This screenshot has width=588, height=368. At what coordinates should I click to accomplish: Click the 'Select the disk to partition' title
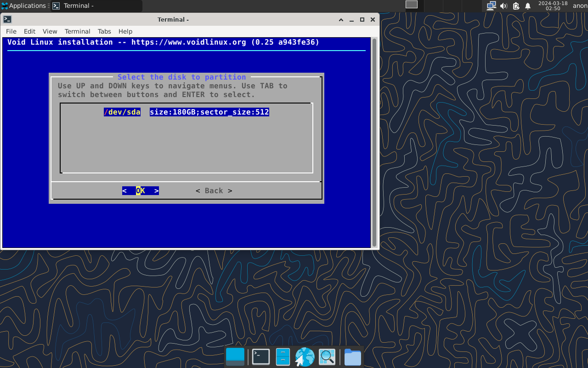[x=182, y=77]
